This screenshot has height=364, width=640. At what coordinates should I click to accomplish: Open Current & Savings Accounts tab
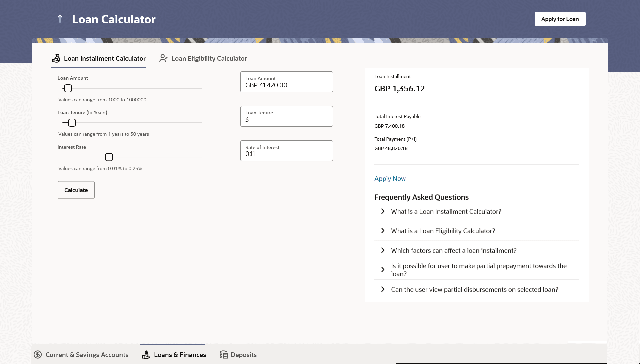click(x=87, y=355)
